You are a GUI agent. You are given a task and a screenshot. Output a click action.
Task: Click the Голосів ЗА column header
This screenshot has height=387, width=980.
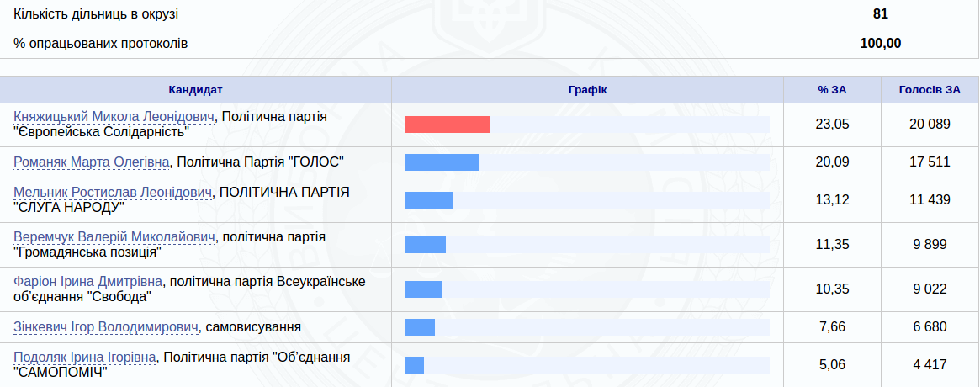pyautogui.click(x=930, y=90)
